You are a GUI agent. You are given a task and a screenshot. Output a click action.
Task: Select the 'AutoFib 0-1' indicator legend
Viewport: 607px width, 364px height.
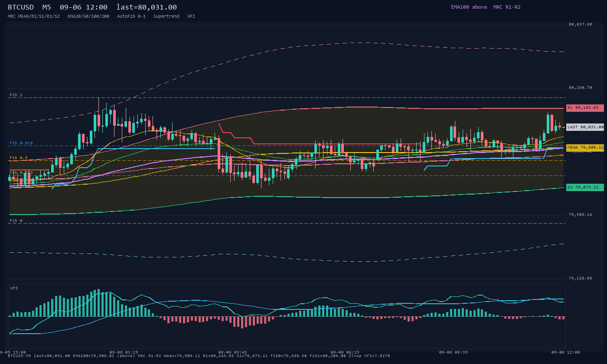point(131,16)
